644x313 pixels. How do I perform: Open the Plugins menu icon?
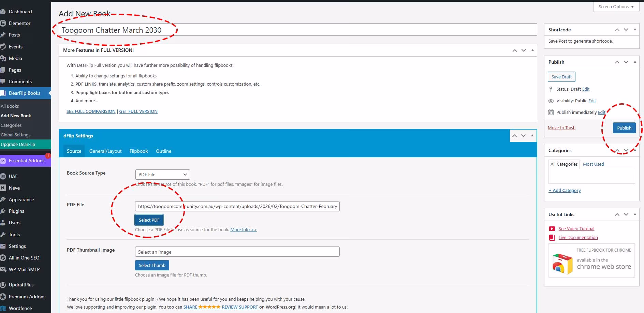point(3,211)
